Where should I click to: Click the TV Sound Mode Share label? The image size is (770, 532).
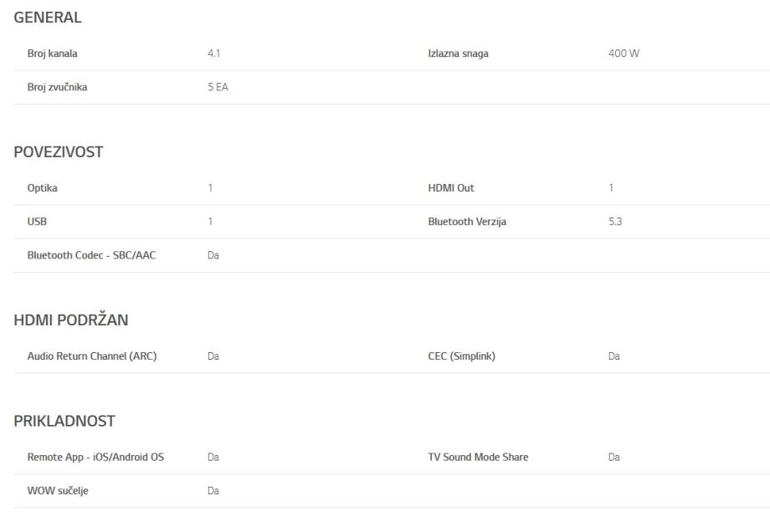[478, 457]
